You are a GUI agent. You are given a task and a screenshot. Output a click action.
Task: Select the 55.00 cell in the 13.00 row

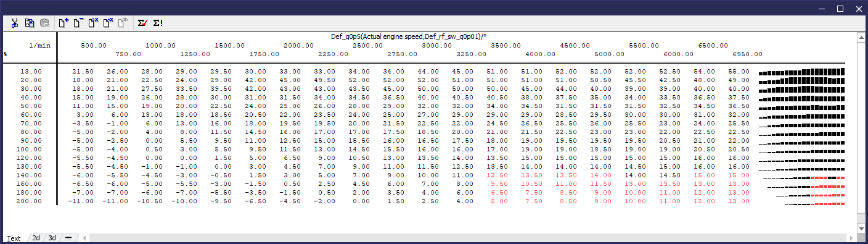tap(739, 72)
